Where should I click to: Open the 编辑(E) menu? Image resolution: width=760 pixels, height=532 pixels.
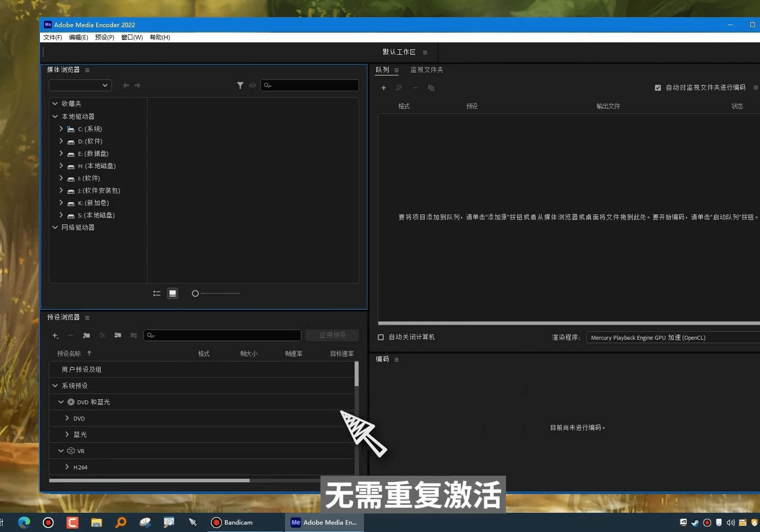point(78,37)
